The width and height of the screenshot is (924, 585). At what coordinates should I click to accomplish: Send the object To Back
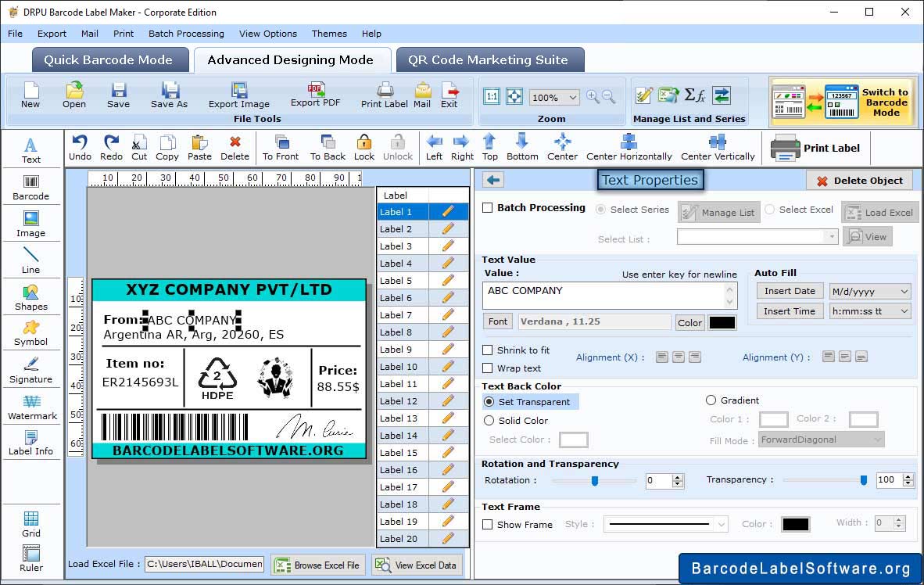click(328, 148)
